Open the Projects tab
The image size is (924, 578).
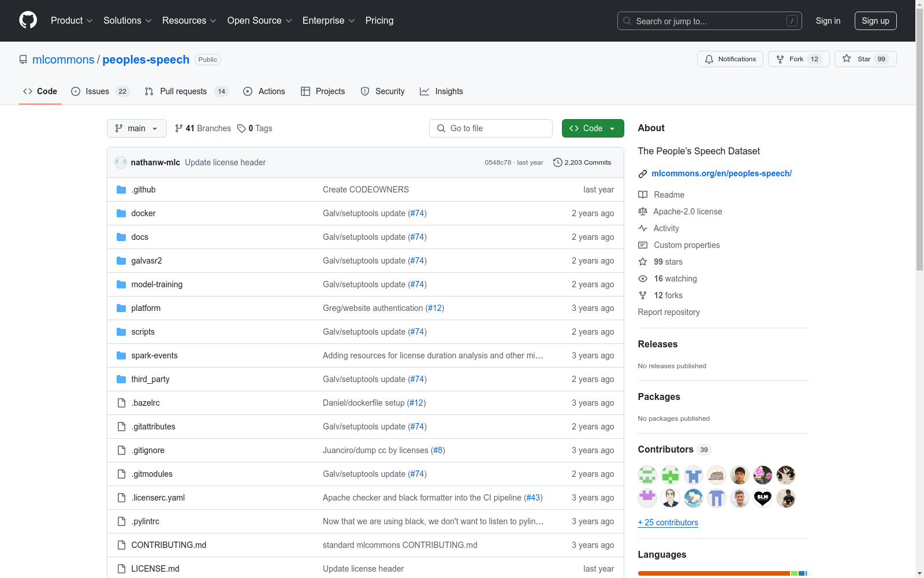click(323, 91)
